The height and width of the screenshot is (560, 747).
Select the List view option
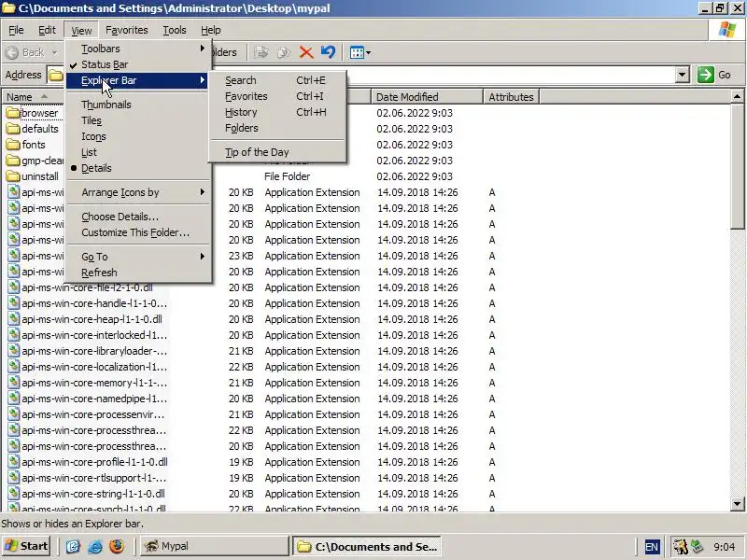click(x=138, y=152)
